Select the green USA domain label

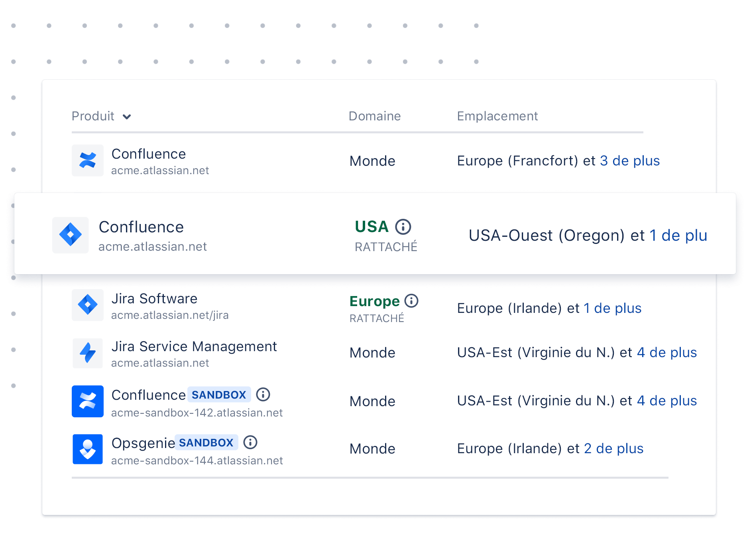372,226
